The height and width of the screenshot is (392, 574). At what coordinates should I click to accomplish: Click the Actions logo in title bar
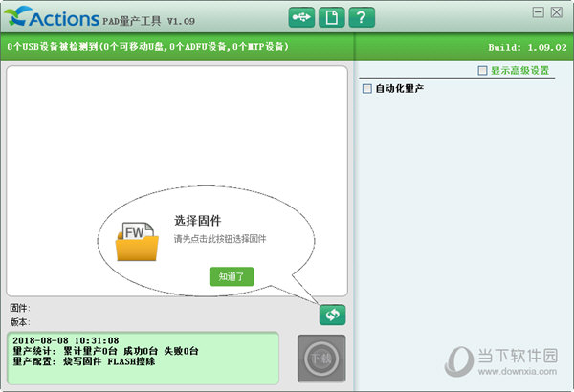click(52, 17)
